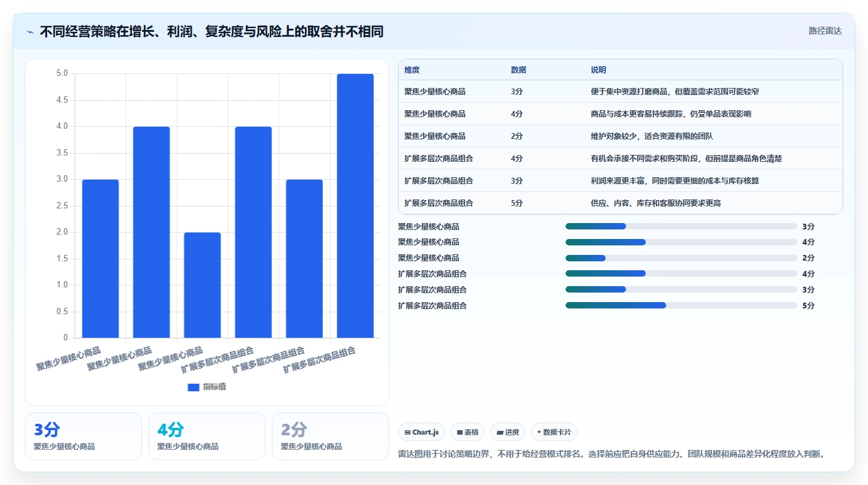This screenshot has height=485, width=868.
Task: Click the 2分 value beside the third progress bar
Action: pyautogui.click(x=808, y=258)
